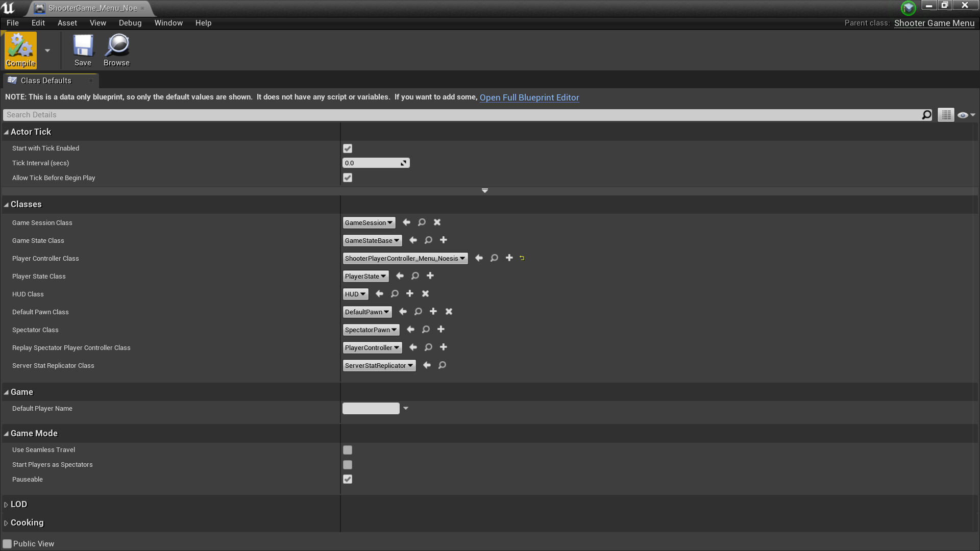Viewport: 980px width, 551px height.
Task: Create new Default Pawn Class blueprint
Action: click(433, 312)
